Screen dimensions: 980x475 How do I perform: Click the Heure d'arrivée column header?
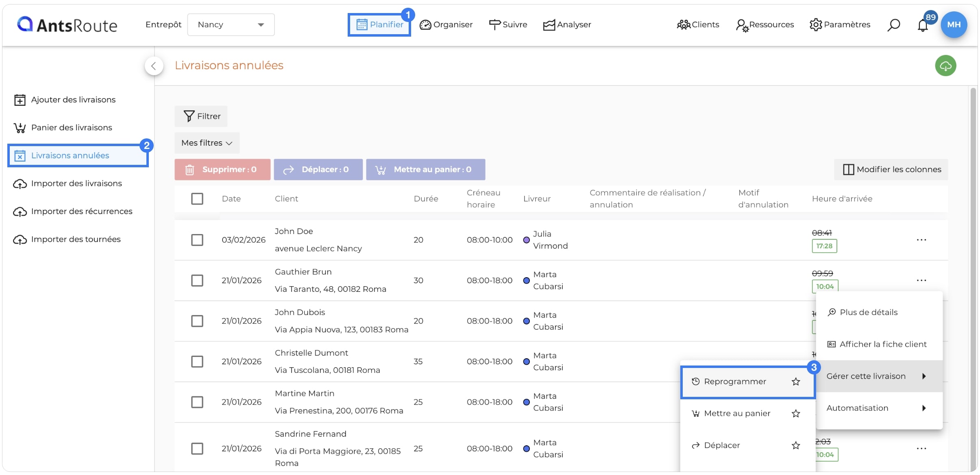[x=842, y=199]
